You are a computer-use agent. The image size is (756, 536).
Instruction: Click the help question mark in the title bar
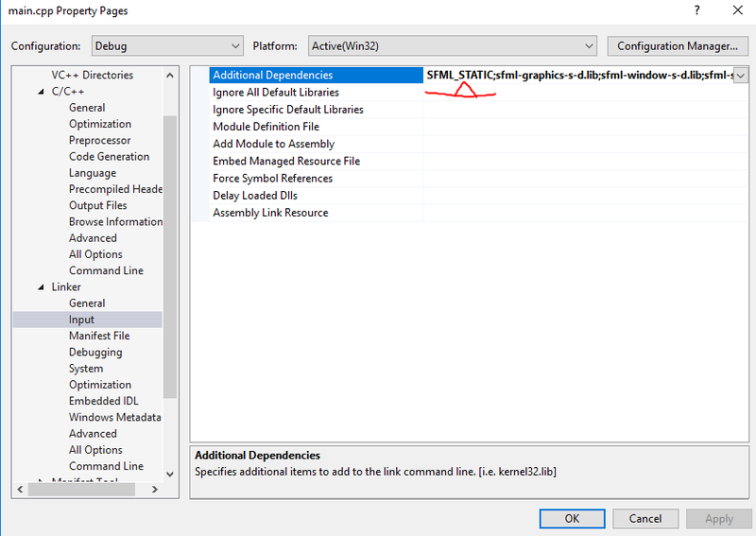696,10
